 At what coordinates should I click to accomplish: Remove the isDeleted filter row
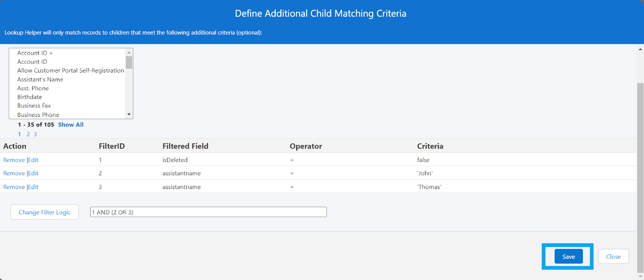14,160
